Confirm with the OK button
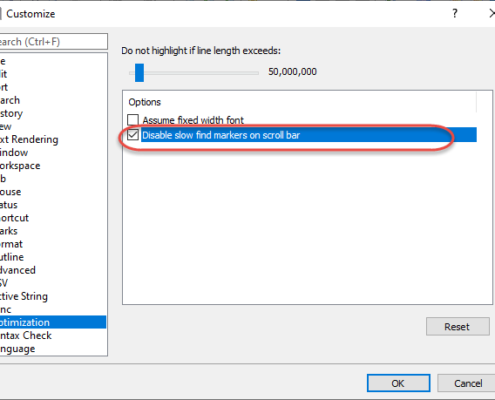This screenshot has height=400, width=495. 398,383
